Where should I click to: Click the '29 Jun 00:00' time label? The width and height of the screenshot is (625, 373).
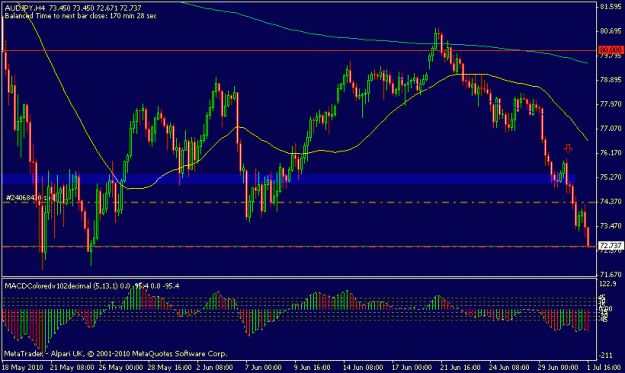[x=558, y=367]
